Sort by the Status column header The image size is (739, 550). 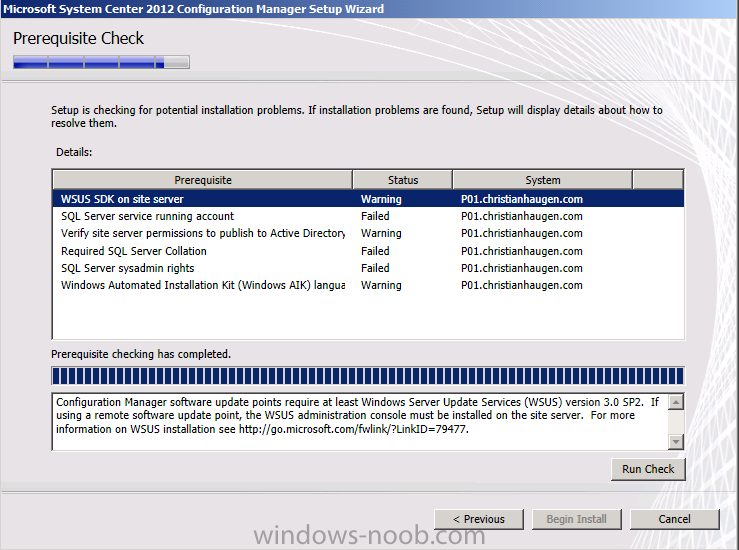click(402, 180)
